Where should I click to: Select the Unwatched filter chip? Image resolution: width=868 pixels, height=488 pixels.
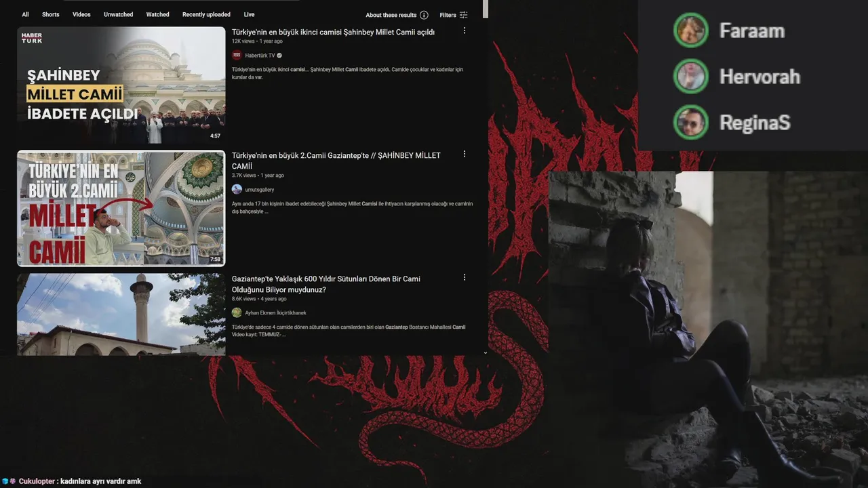click(x=118, y=14)
